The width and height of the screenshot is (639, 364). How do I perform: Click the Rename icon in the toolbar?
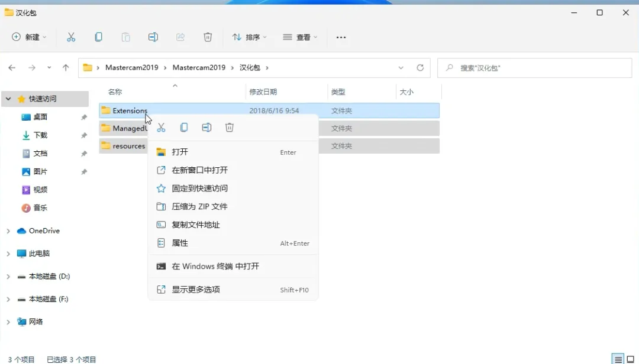click(153, 37)
